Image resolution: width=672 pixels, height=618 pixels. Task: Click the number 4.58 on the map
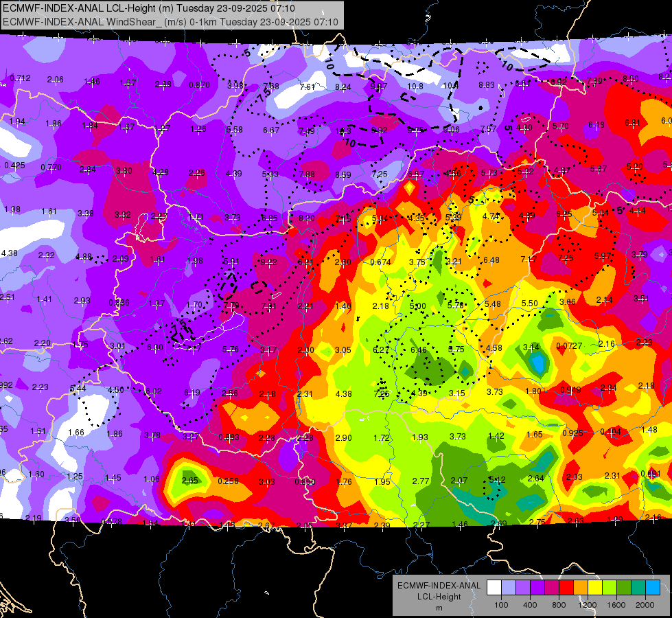(x=494, y=348)
